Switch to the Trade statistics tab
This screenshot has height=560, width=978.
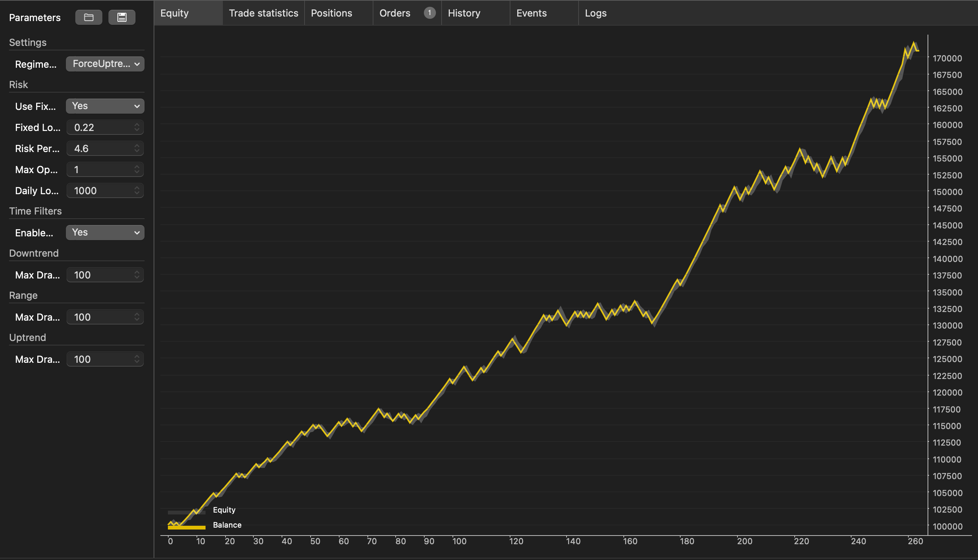[x=264, y=13]
